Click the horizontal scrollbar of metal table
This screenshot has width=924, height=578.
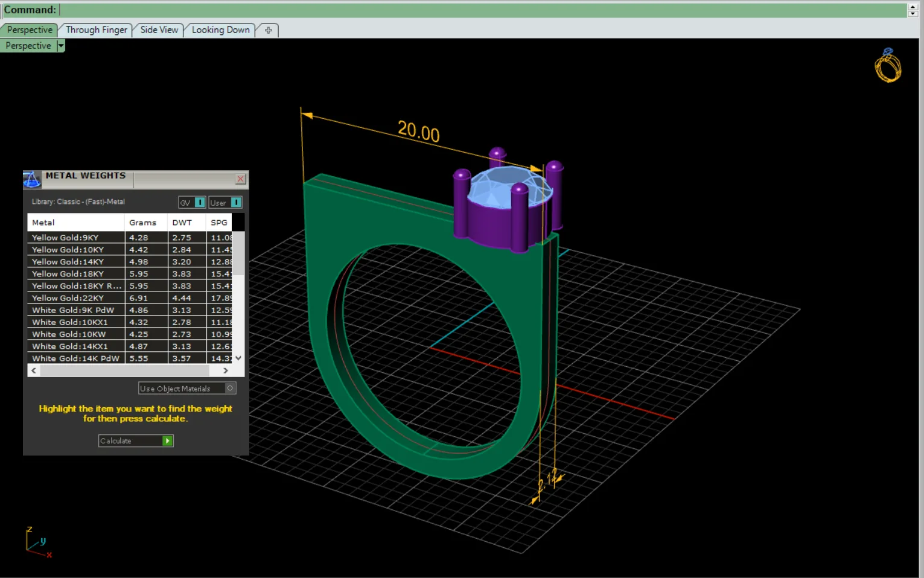(130, 370)
